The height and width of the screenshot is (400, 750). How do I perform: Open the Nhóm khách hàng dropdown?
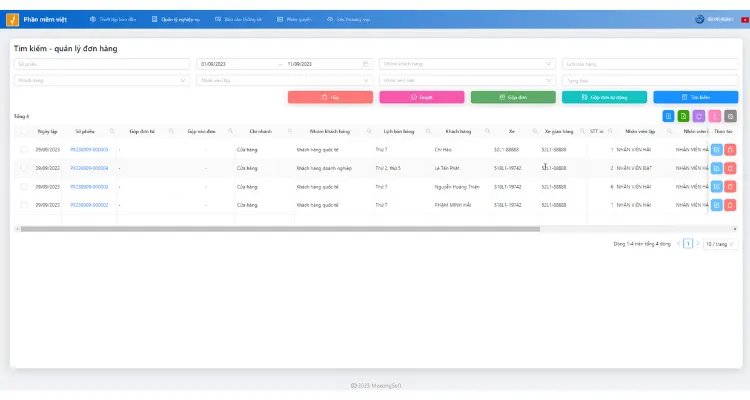click(x=467, y=64)
